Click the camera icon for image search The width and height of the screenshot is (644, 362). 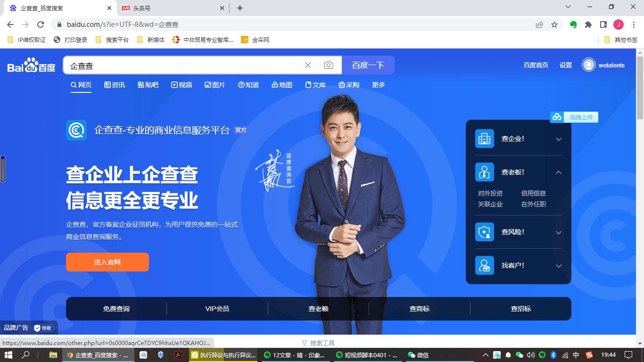(329, 65)
